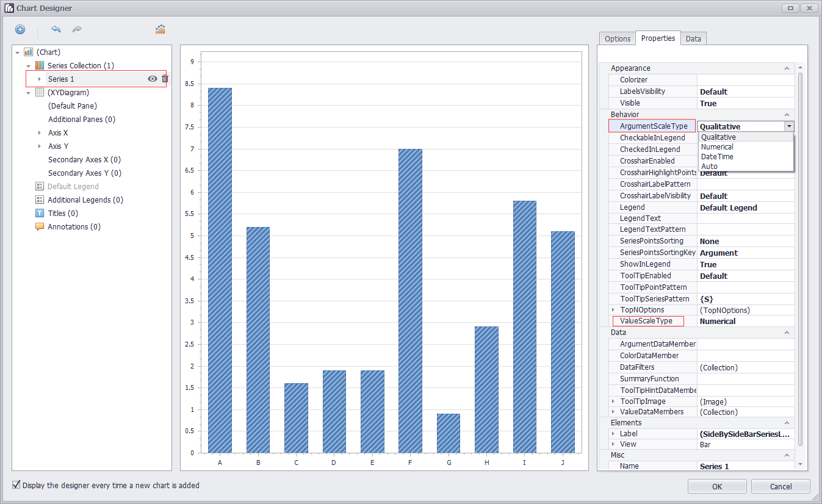Collapse the (Chart) tree node
822x504 pixels.
[18, 52]
